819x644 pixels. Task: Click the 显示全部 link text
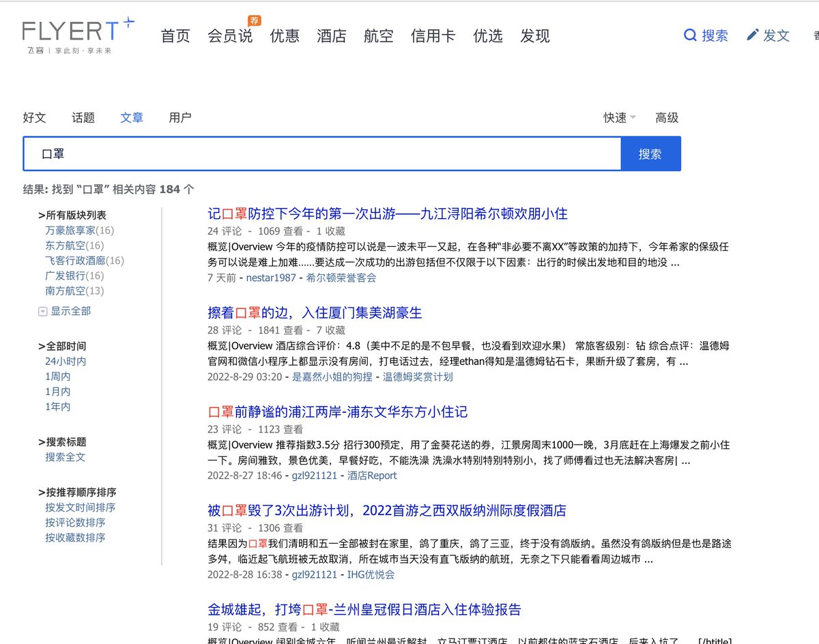point(71,311)
